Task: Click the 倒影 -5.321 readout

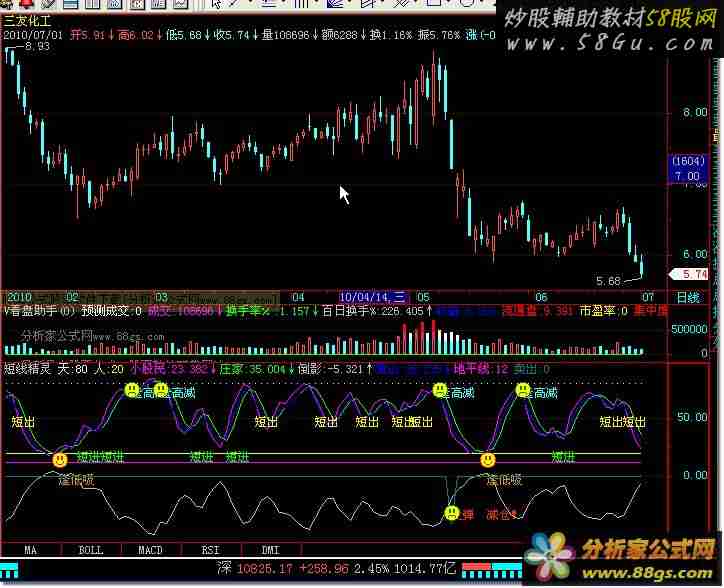Action: point(330,369)
